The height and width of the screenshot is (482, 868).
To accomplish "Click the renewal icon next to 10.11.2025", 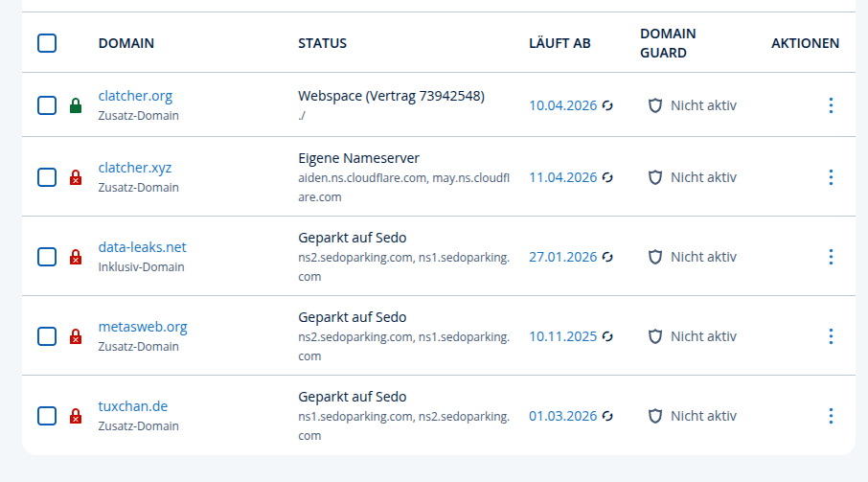I will coord(607,336).
